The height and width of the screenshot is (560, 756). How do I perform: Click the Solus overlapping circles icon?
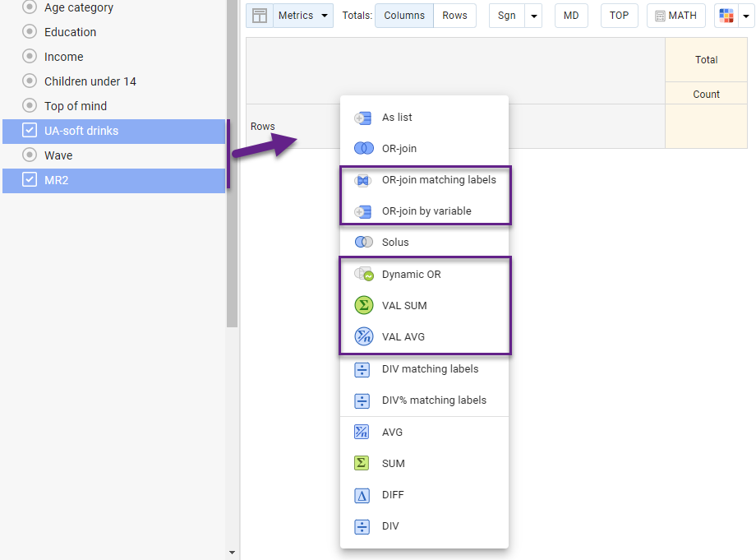pyautogui.click(x=363, y=243)
